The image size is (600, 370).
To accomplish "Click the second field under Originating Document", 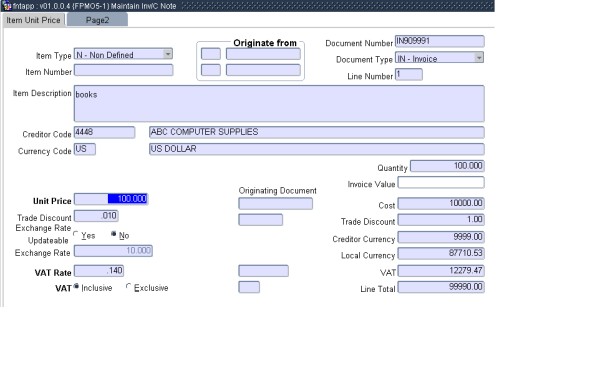I will click(x=261, y=220).
